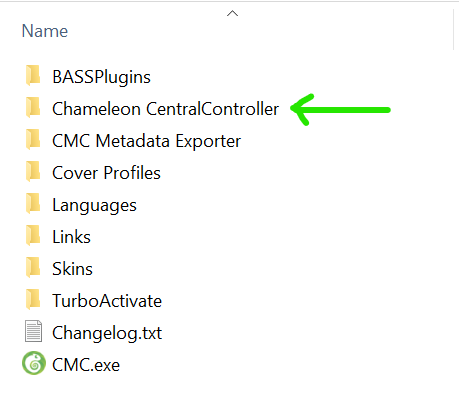Toggle sort order via the up chevron

tap(232, 13)
